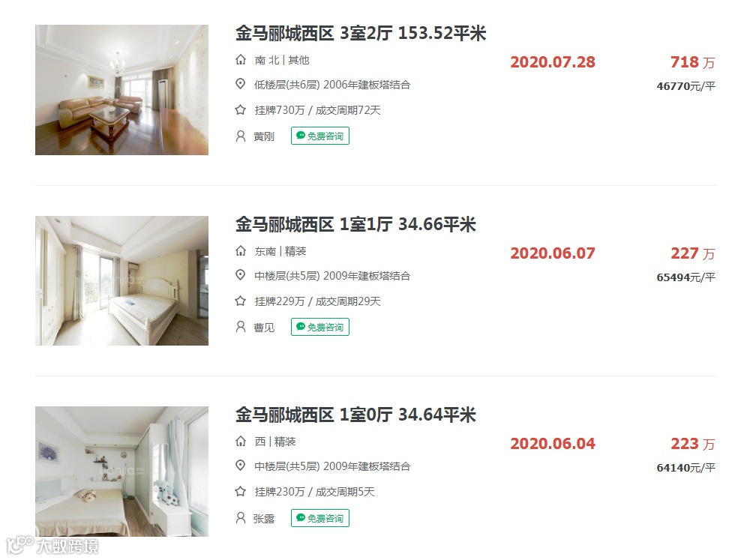Open living room photo thumbnail with sofa
753x560 pixels.
pos(122,90)
